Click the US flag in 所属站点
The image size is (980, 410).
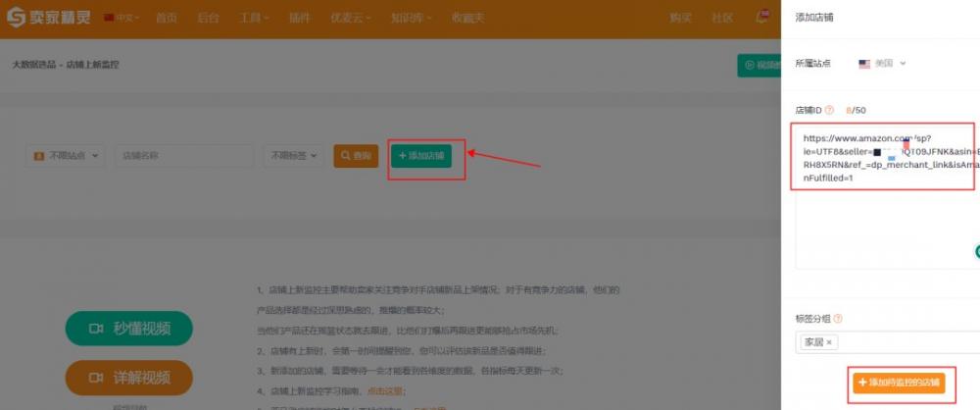[x=864, y=64]
